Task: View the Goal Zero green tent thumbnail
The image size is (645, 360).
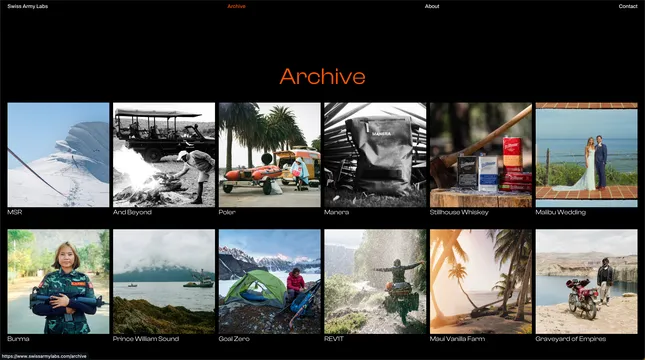Action: pos(269,281)
